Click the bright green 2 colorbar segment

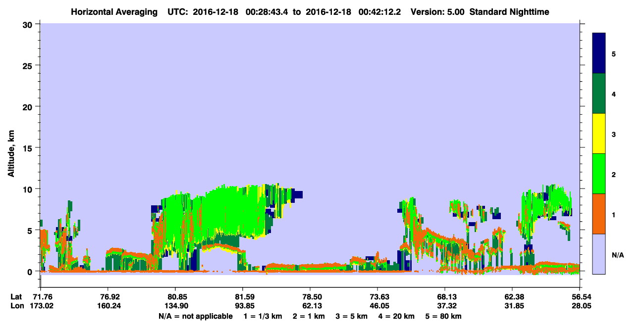(x=599, y=173)
